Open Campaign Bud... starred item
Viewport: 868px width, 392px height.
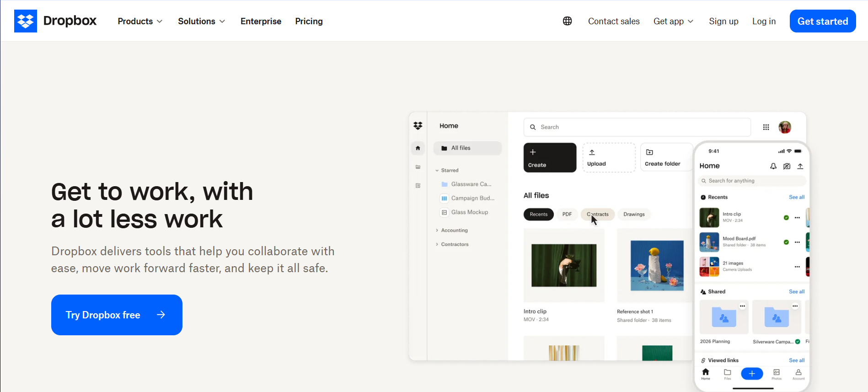click(467, 198)
